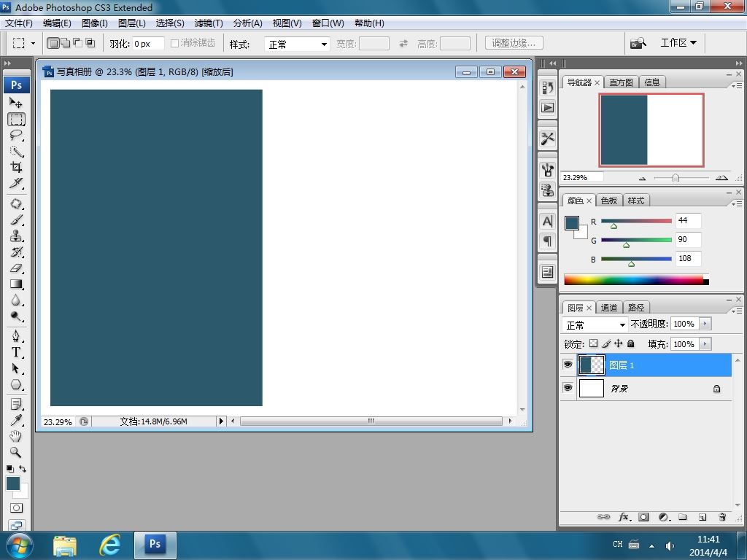
Task: Open the layer blend mode dropdown 正常
Action: (595, 324)
